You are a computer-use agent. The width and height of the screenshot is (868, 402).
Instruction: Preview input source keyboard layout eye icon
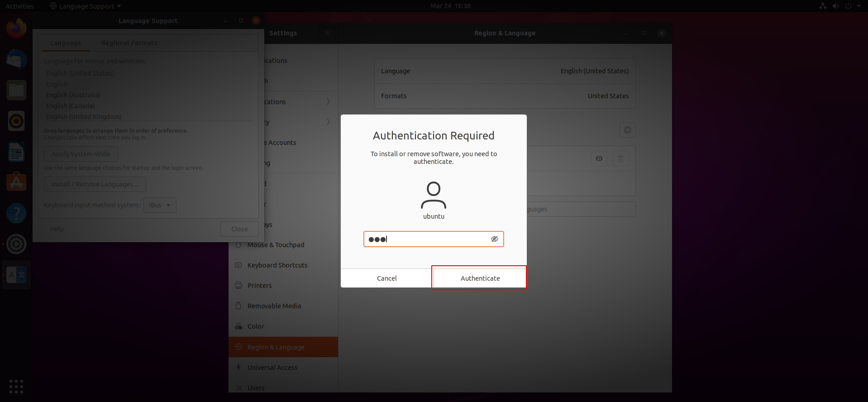[x=599, y=158]
